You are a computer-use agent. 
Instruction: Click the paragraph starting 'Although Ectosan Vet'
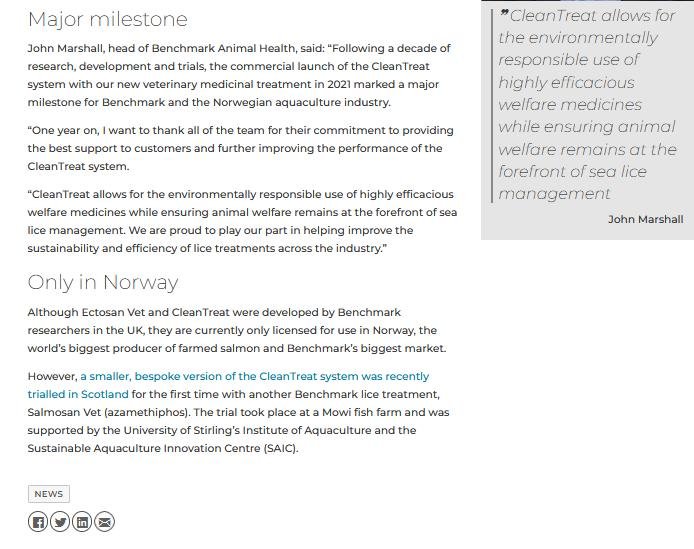pos(236,330)
